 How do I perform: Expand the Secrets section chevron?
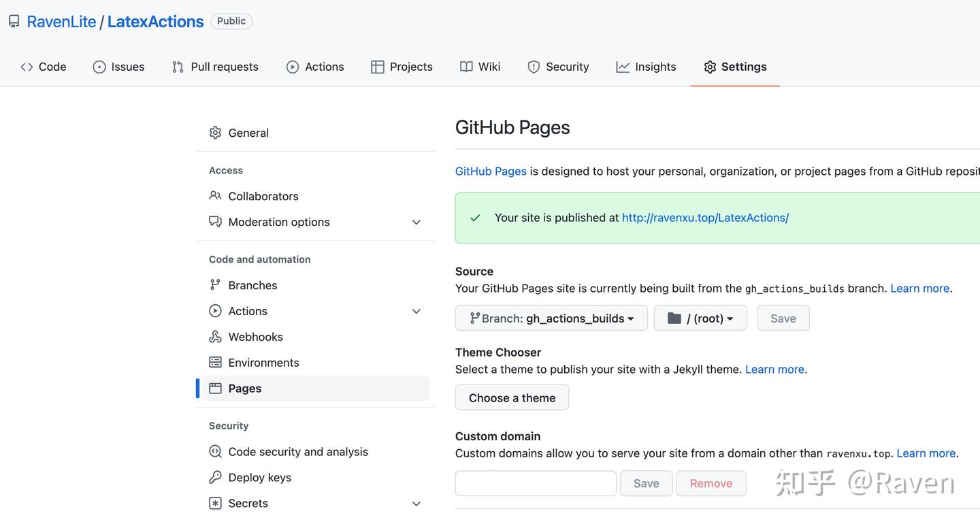coord(416,504)
